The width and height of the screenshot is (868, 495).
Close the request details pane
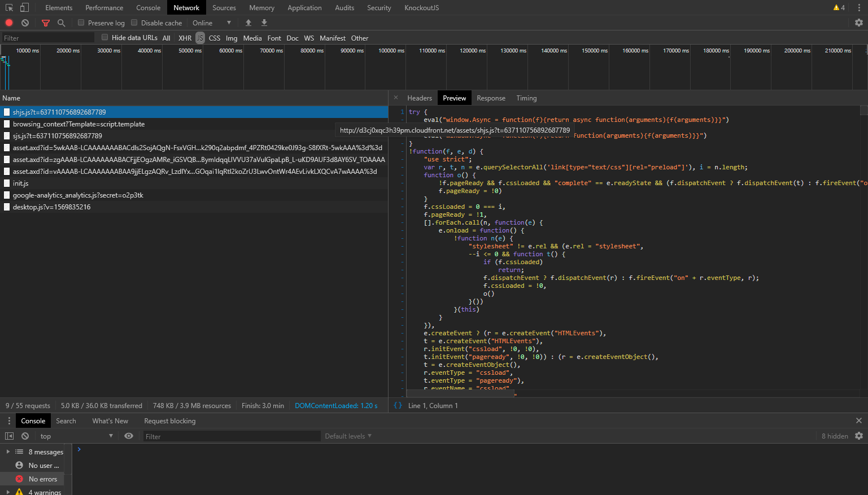coord(396,98)
